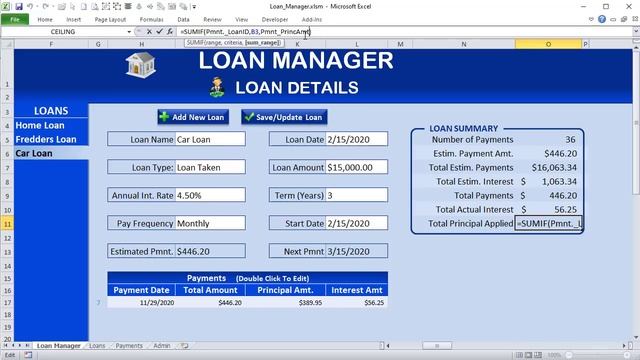The height and width of the screenshot is (360, 640).
Task: Open the Insert Function fx dialog
Action: (x=170, y=31)
